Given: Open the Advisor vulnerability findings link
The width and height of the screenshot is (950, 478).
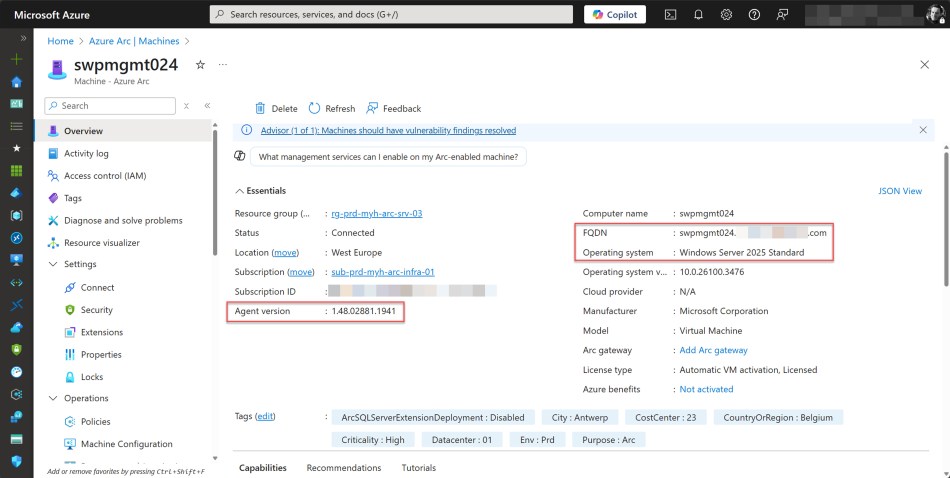Looking at the screenshot, I should [388, 130].
